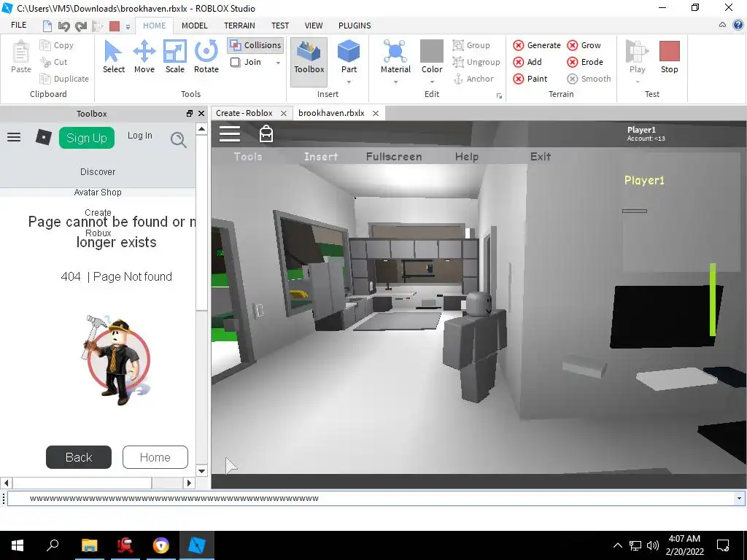The width and height of the screenshot is (747, 560).
Task: Click the search magnifier in Toolbox
Action: coord(179,139)
